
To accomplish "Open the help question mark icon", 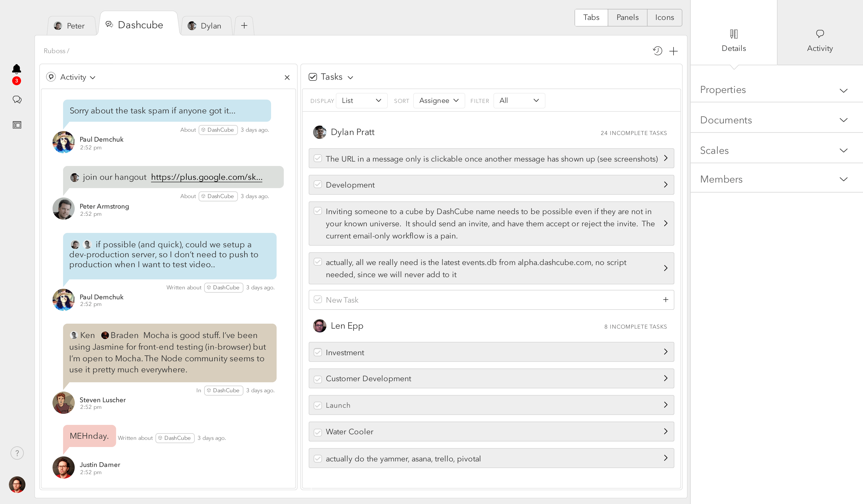I will [17, 453].
